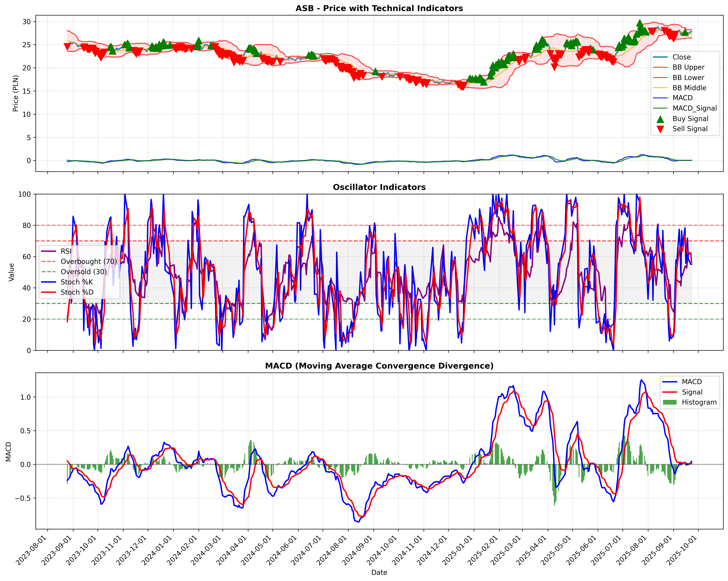This screenshot has height=581, width=728.
Task: Click the Price (PLN) axis label
Action: pyautogui.click(x=15, y=93)
